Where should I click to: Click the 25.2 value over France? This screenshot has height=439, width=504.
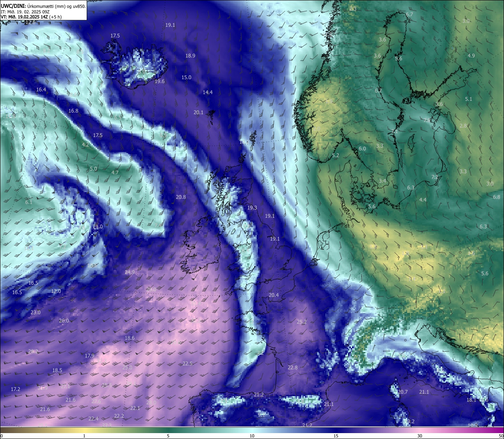pyautogui.click(x=302, y=322)
